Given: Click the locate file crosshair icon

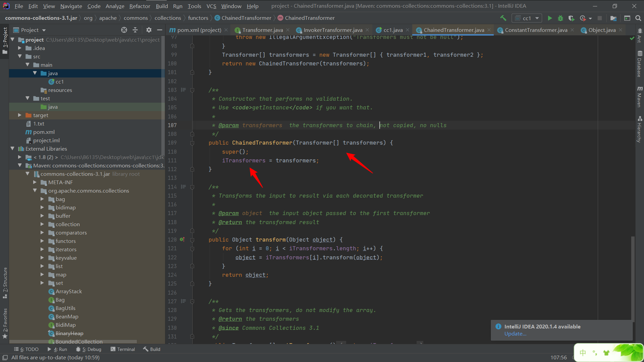Looking at the screenshot, I should (x=124, y=30).
